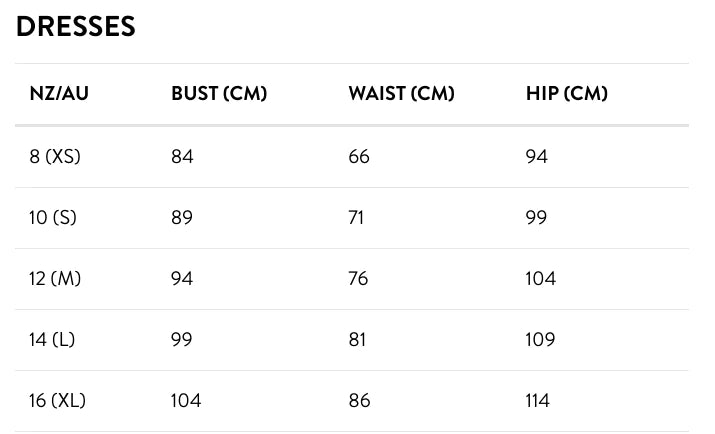Click waist value 86 for size 16
This screenshot has height=434, width=715.
click(359, 401)
